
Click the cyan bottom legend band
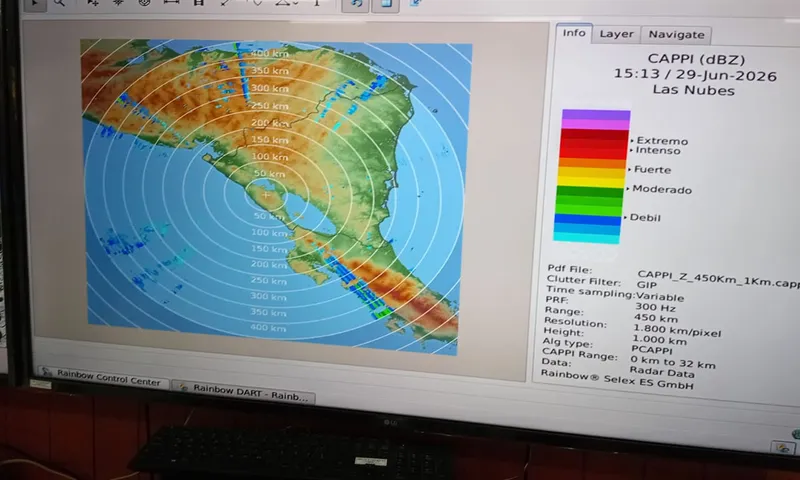[586, 238]
